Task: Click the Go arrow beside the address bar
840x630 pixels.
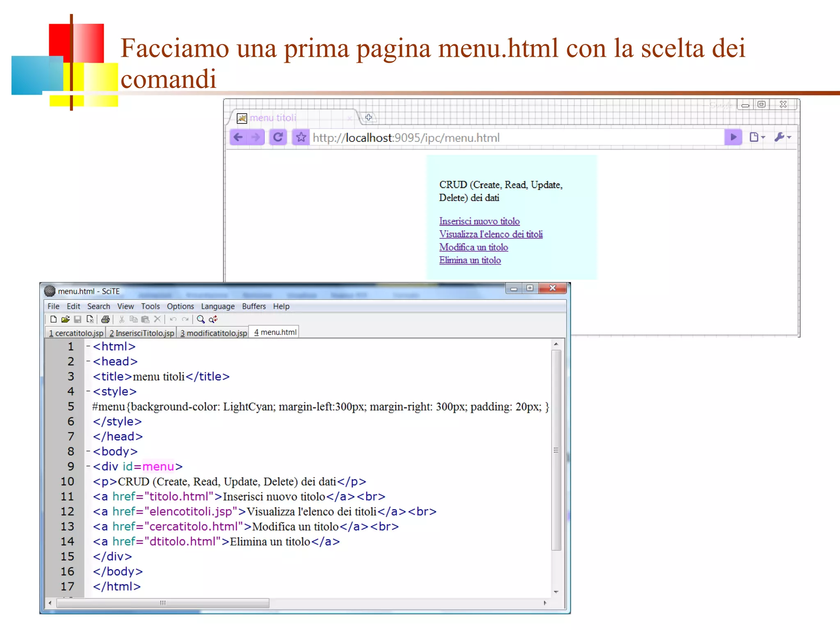Action: click(733, 137)
